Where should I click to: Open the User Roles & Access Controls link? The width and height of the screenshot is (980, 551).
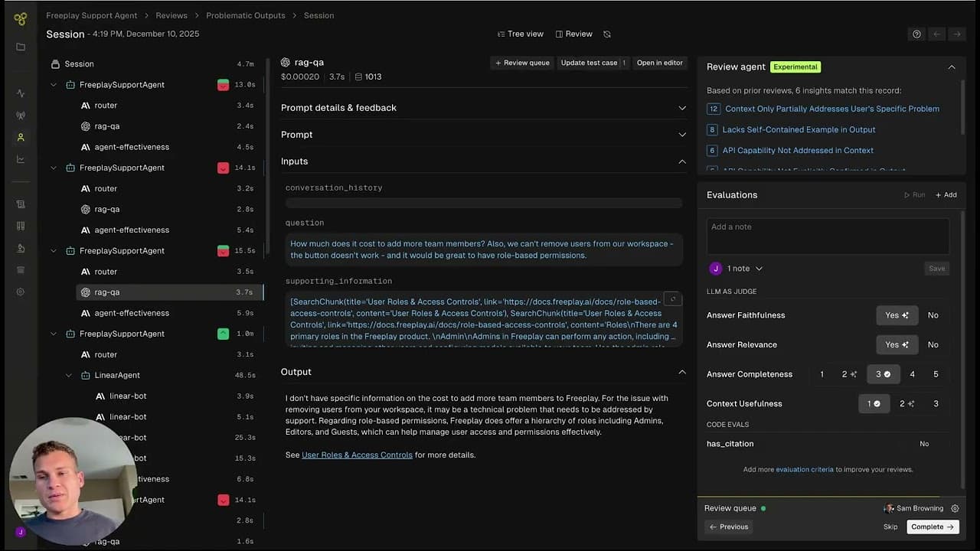357,455
